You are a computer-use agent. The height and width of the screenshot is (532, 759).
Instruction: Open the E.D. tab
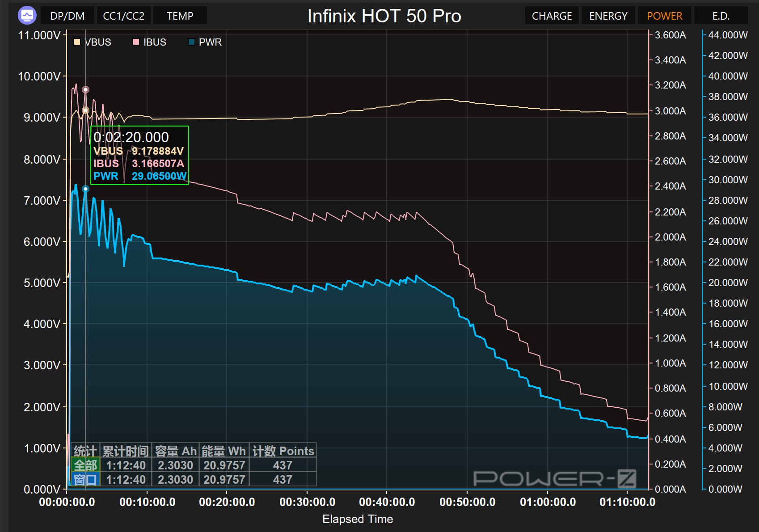[721, 16]
